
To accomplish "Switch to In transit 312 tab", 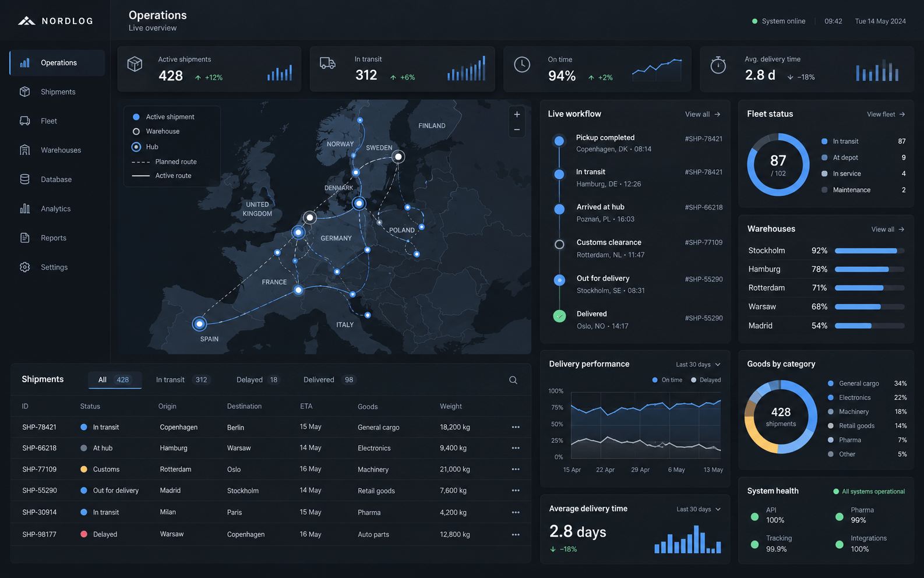I will click(x=182, y=380).
